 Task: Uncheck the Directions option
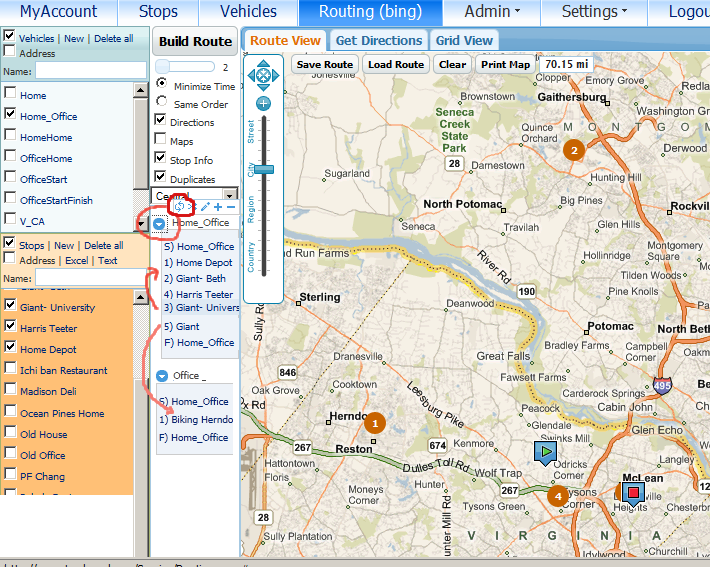(160, 120)
